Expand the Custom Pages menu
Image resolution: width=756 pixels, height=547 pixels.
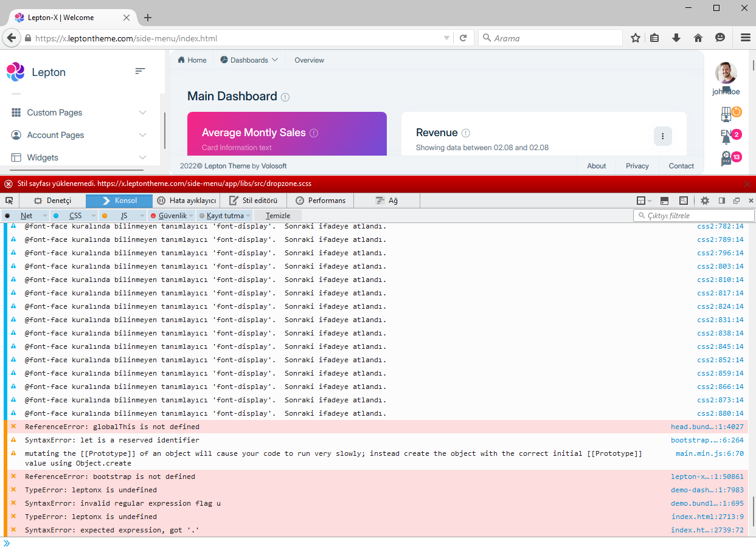(x=79, y=112)
